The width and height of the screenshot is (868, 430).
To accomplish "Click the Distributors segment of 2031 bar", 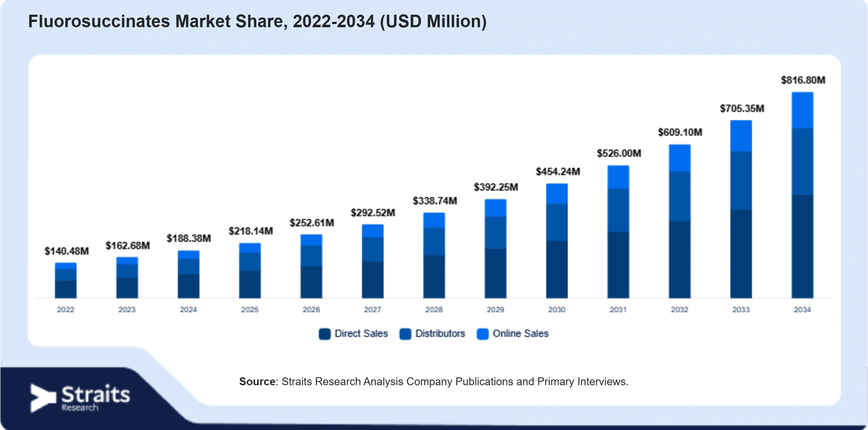I will click(618, 210).
